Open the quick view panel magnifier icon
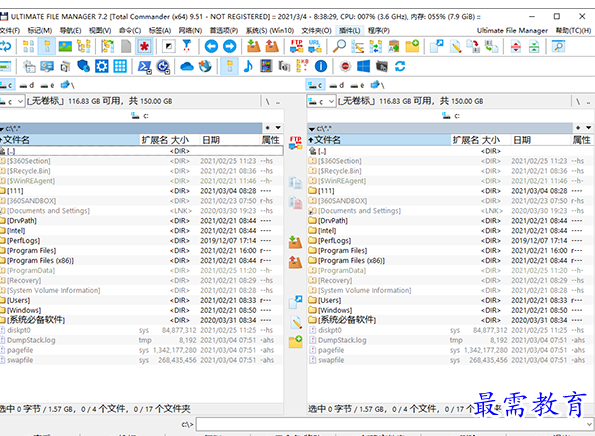595x436 pixels. pos(558,46)
